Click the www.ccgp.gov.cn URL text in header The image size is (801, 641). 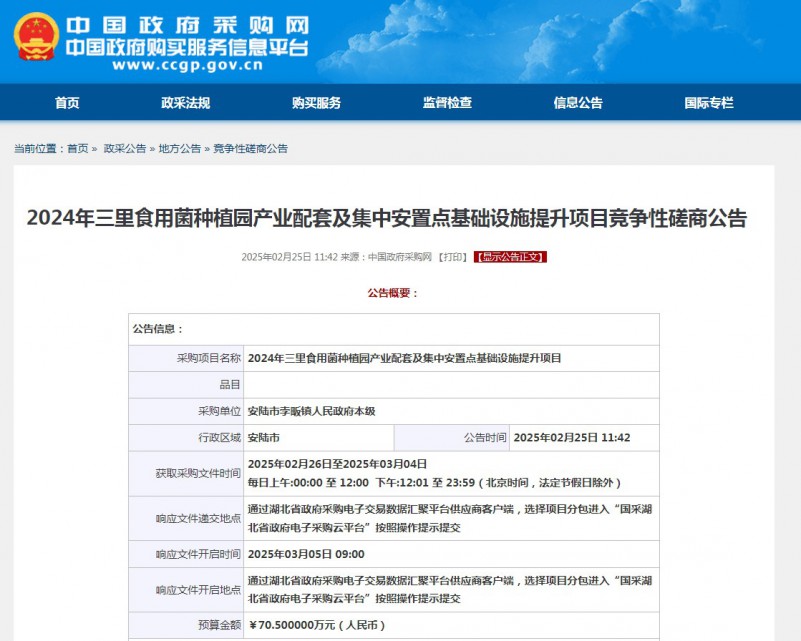pyautogui.click(x=187, y=65)
